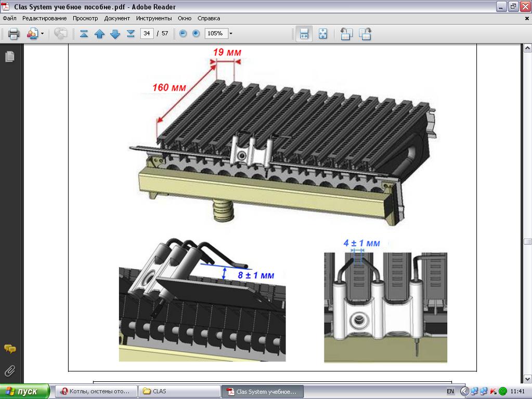
Task: Open the Документ menu
Action: click(x=117, y=18)
